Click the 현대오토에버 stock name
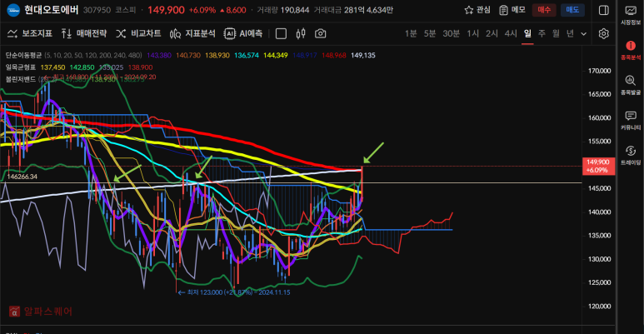 point(51,10)
